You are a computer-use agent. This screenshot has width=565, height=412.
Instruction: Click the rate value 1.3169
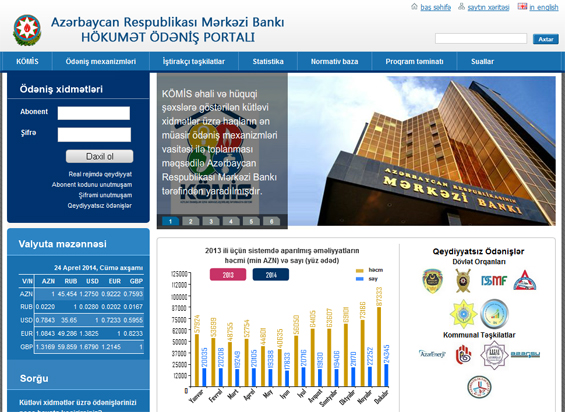(45, 347)
